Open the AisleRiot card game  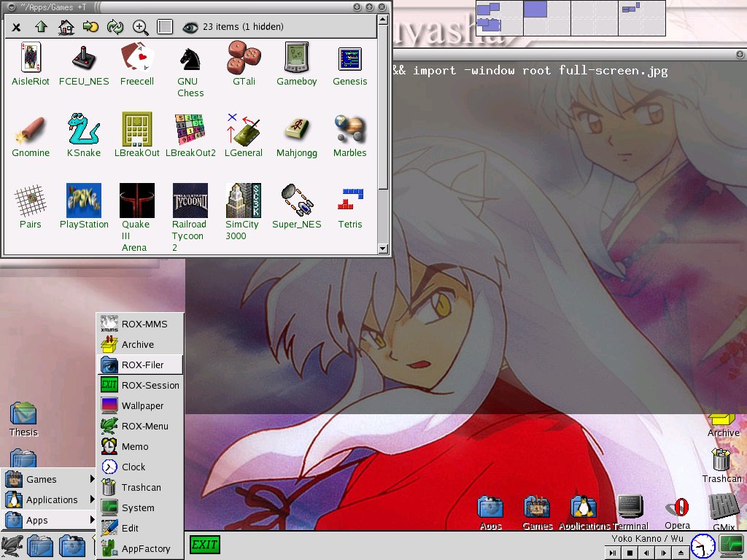click(x=31, y=64)
